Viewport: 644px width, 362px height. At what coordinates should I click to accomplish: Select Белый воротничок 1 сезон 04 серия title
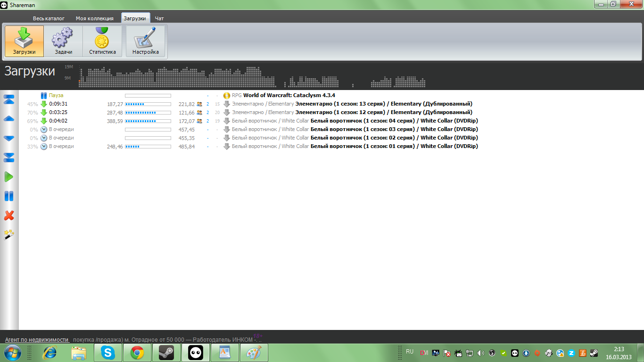394,121
